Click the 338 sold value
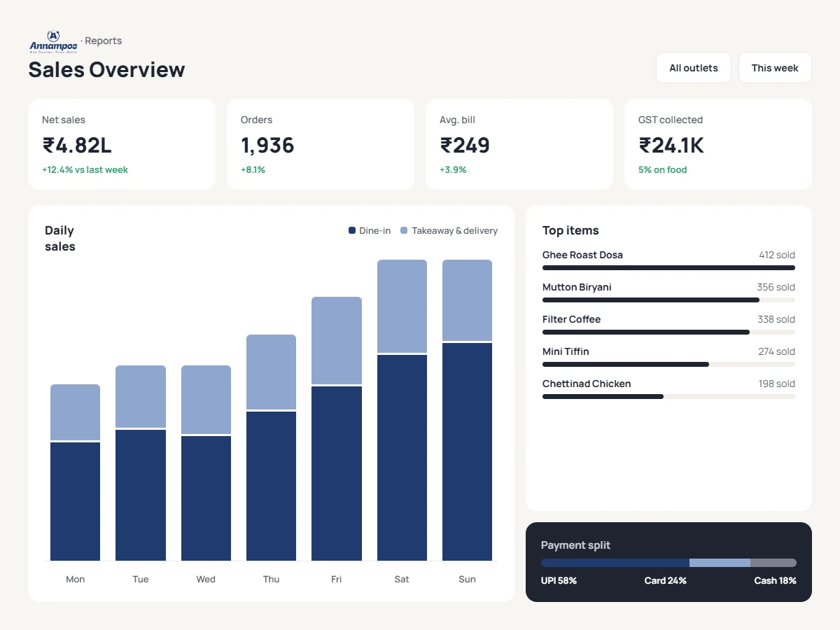840x630 pixels. click(x=776, y=319)
